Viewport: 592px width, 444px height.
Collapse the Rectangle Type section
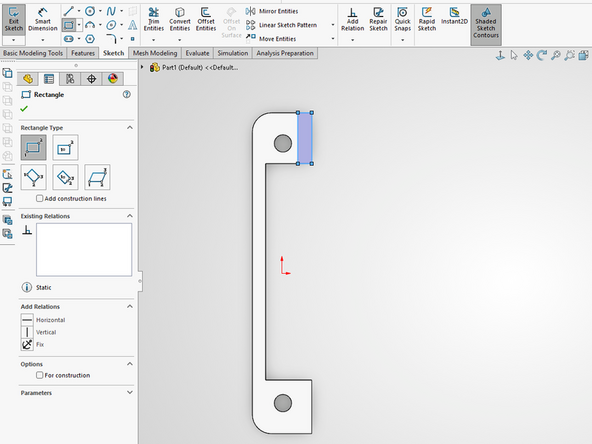pos(130,128)
